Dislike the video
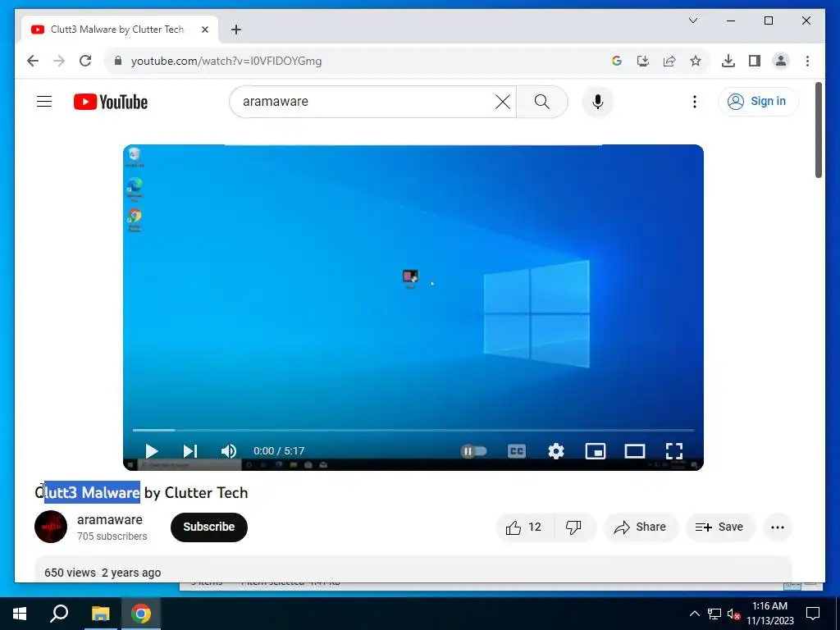 [x=574, y=527]
